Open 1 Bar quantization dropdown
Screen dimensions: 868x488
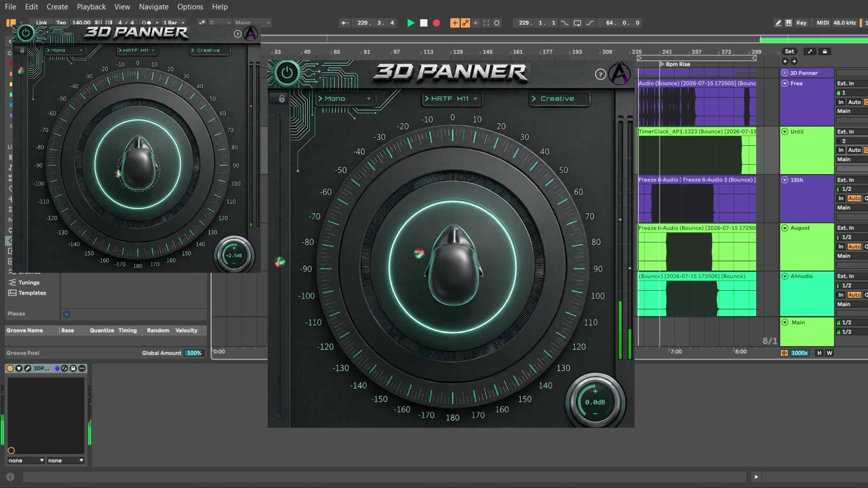coord(173,23)
